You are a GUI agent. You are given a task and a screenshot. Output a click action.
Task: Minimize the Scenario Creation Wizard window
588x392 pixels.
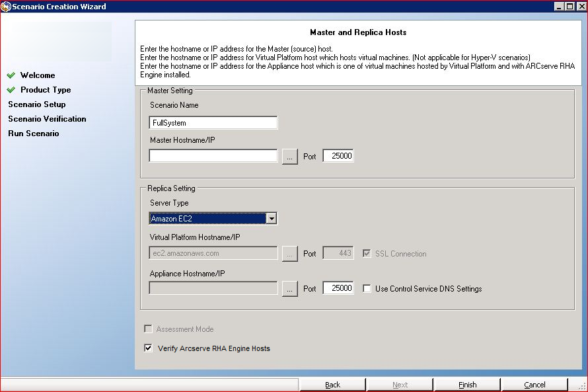pos(559,7)
